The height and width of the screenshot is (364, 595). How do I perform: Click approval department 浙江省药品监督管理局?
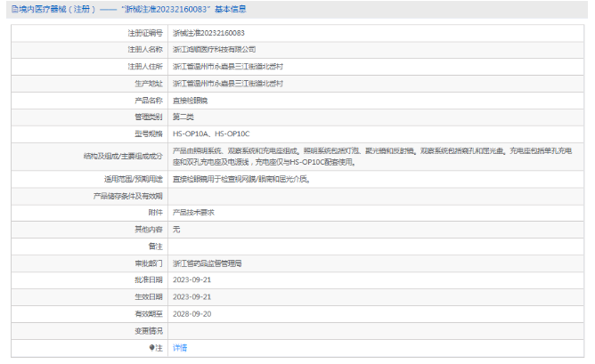(208, 263)
